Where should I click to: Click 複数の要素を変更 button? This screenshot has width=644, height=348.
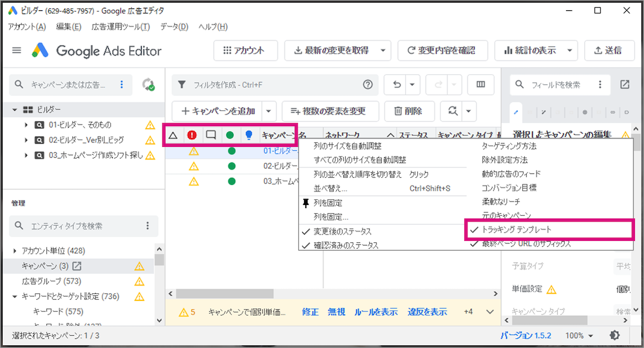click(330, 111)
